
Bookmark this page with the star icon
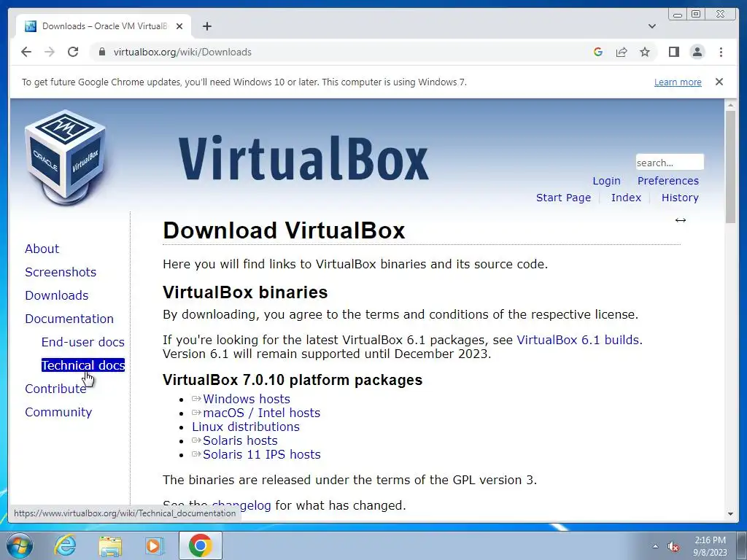click(645, 52)
